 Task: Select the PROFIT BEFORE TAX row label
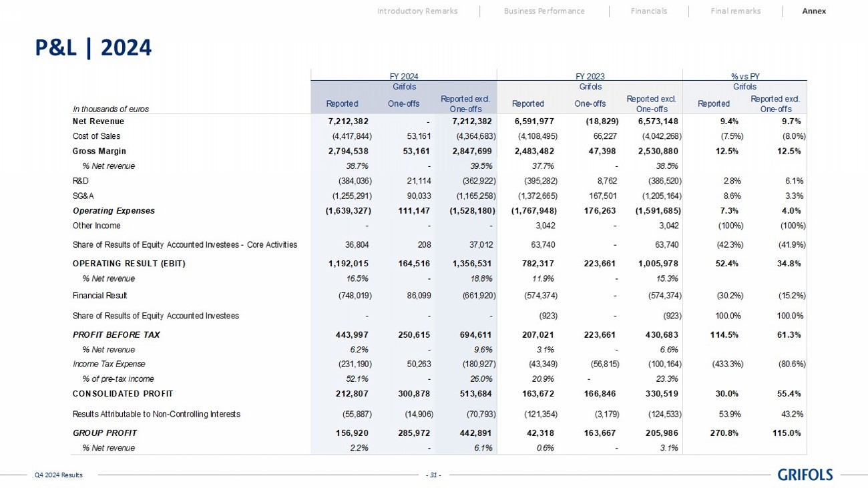click(x=116, y=335)
